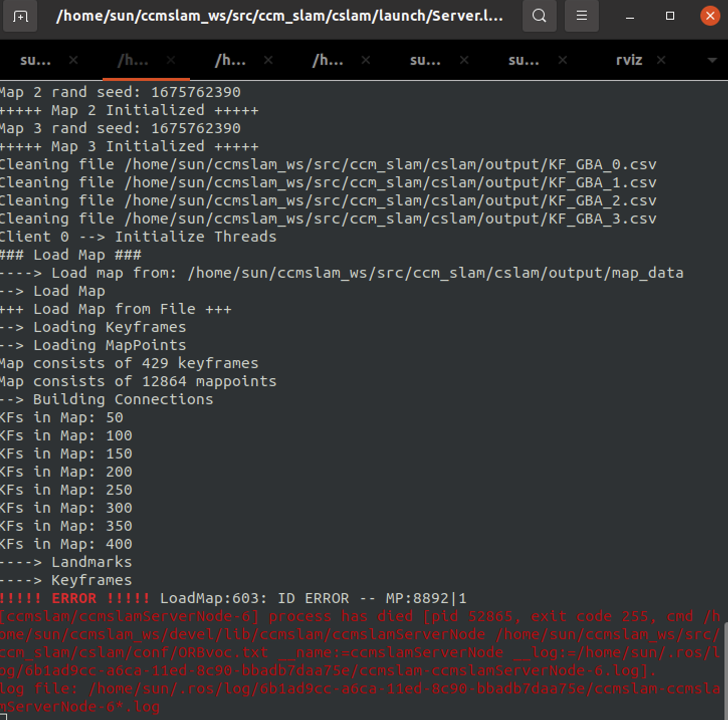Screen dimensions: 728x720
Task: Close the terminal window with the red button
Action: click(710, 16)
